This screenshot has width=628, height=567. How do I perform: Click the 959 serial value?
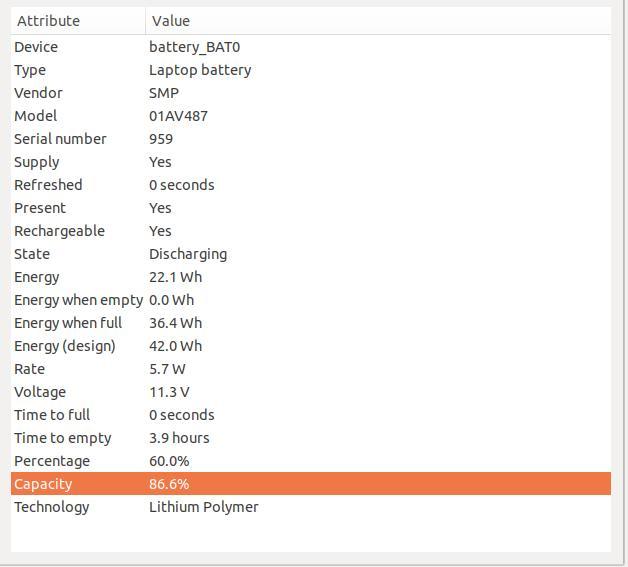(x=161, y=139)
